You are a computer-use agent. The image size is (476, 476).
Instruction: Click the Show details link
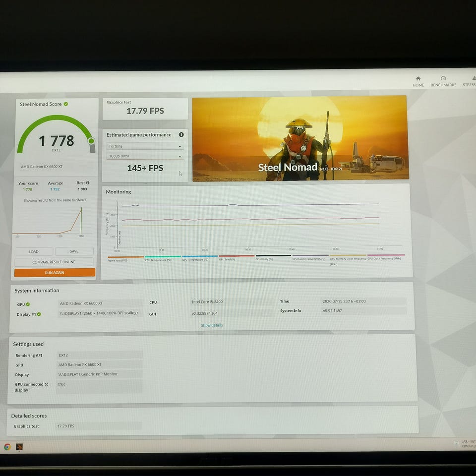tap(212, 325)
